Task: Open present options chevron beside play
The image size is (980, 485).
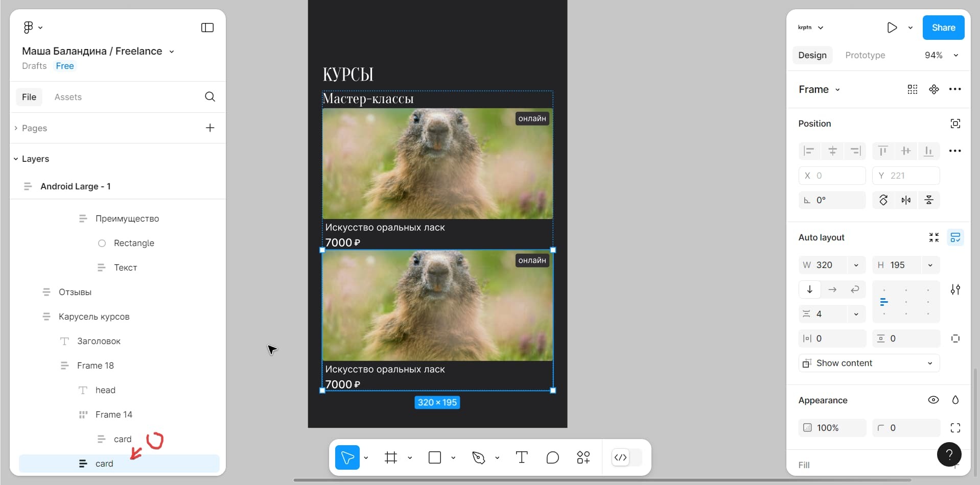Action: pos(911,28)
